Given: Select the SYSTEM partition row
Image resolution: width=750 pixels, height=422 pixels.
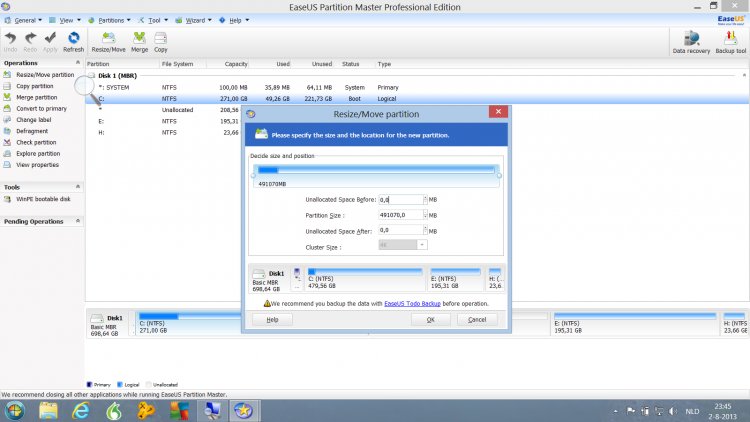Looking at the screenshot, I should click(416, 88).
